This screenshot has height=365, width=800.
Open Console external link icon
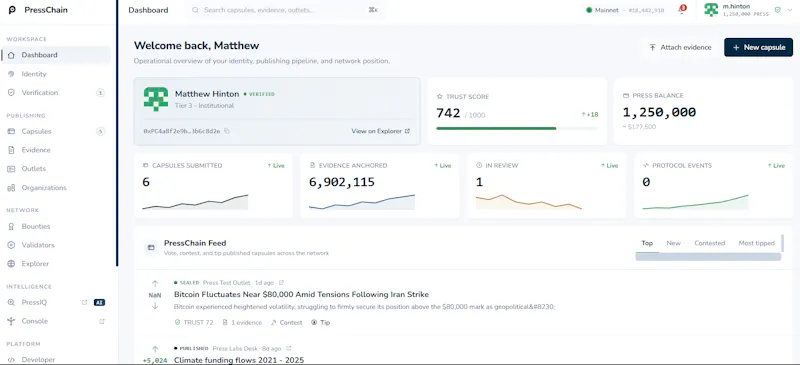102,321
